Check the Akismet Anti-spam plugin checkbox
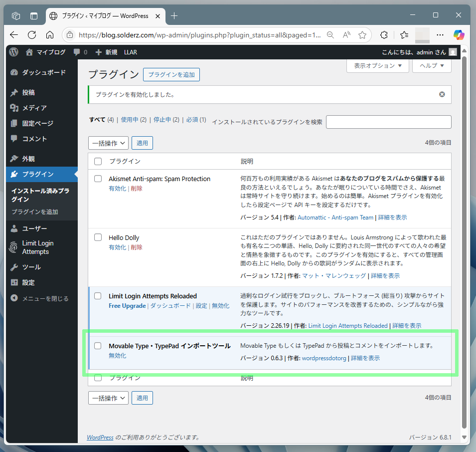The image size is (476, 452). click(x=98, y=179)
